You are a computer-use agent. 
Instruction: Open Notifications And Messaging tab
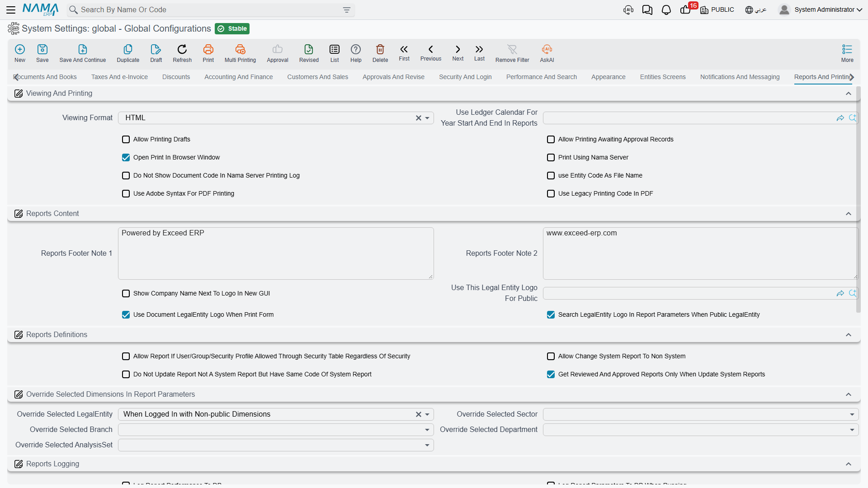(740, 77)
